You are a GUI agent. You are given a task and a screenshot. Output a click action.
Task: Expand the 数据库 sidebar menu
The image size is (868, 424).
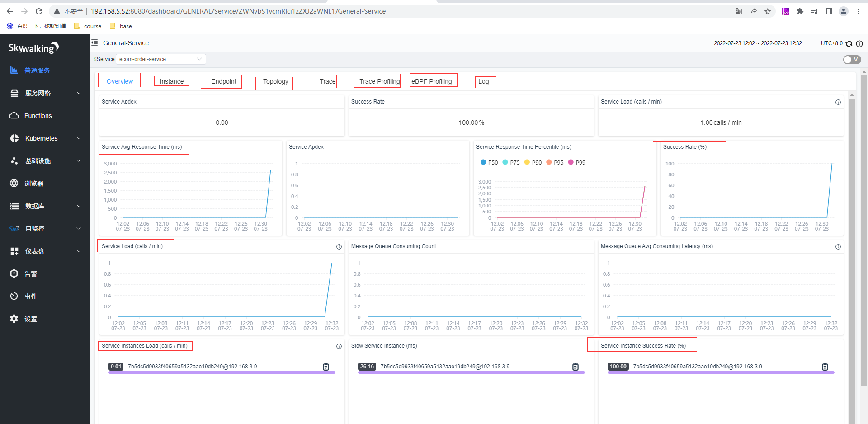45,206
